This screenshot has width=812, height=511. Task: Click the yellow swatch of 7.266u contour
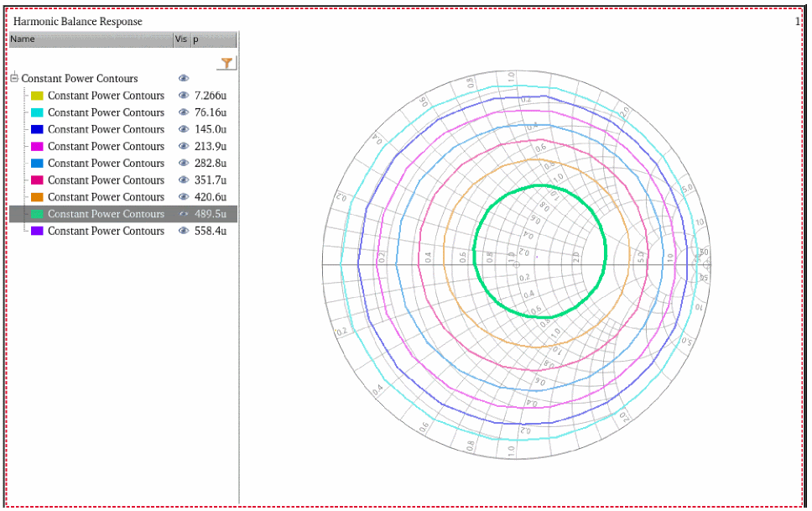(x=37, y=96)
